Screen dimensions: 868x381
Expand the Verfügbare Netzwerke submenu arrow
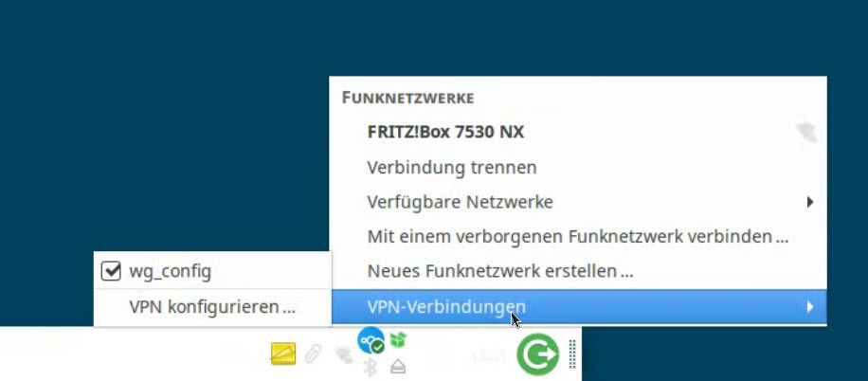click(x=810, y=202)
